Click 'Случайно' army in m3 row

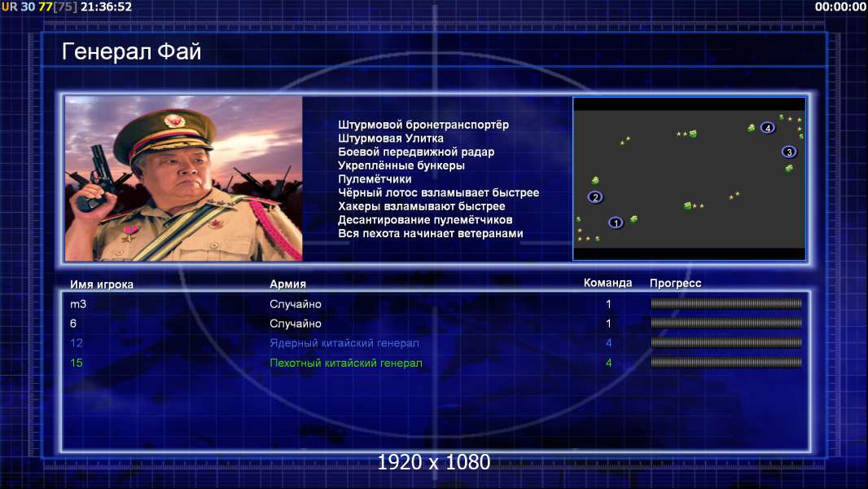[296, 304]
